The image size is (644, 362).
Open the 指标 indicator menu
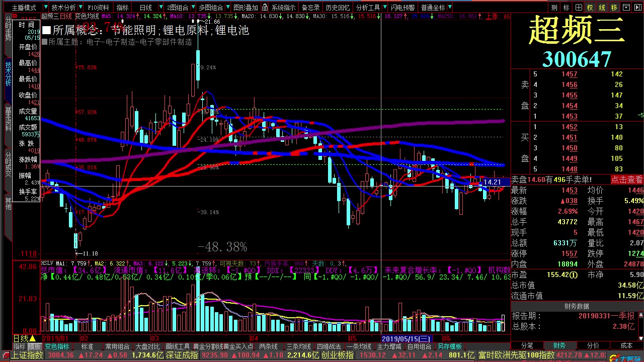122,8
